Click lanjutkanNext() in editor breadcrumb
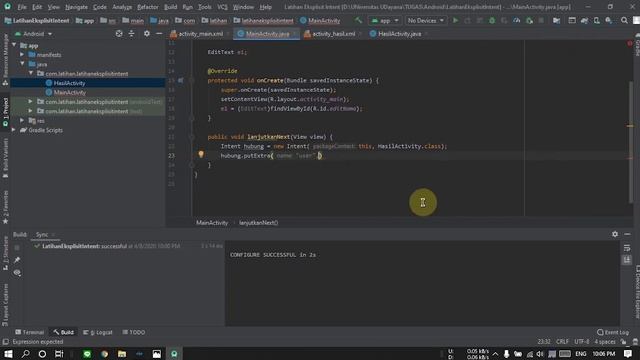The height and width of the screenshot is (360, 640). click(258, 223)
